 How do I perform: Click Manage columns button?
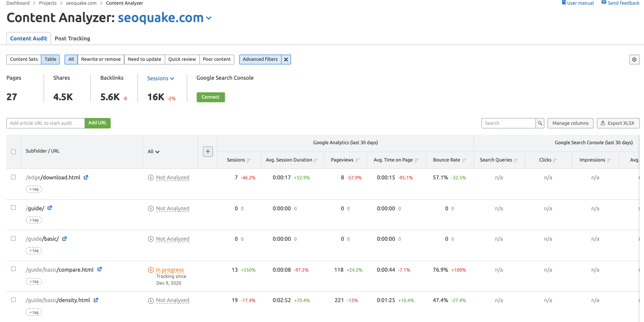point(570,123)
